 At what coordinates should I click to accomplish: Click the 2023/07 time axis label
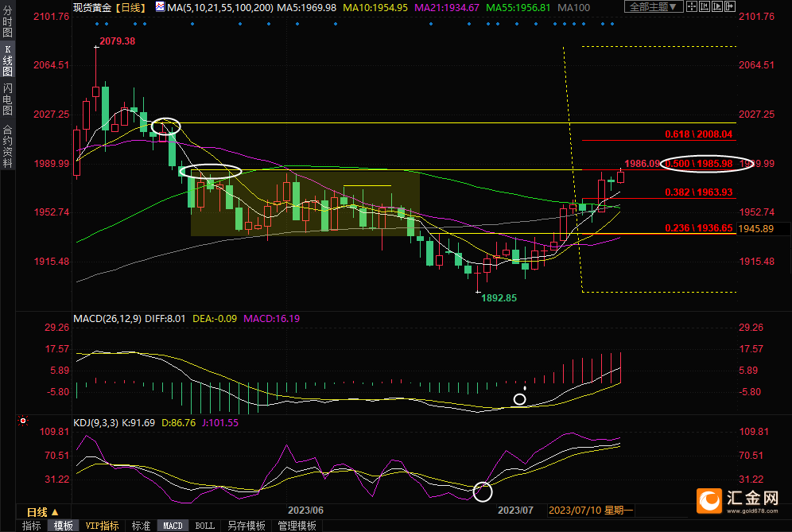tap(515, 511)
